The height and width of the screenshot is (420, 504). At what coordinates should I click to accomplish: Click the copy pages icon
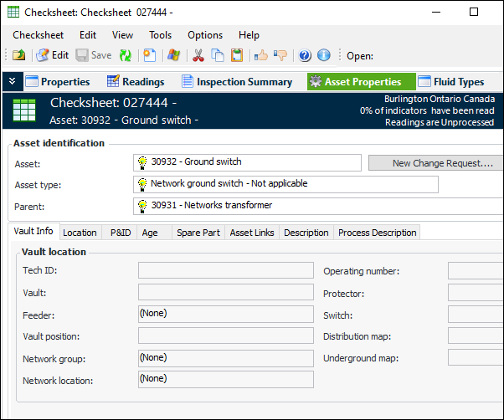(x=218, y=55)
